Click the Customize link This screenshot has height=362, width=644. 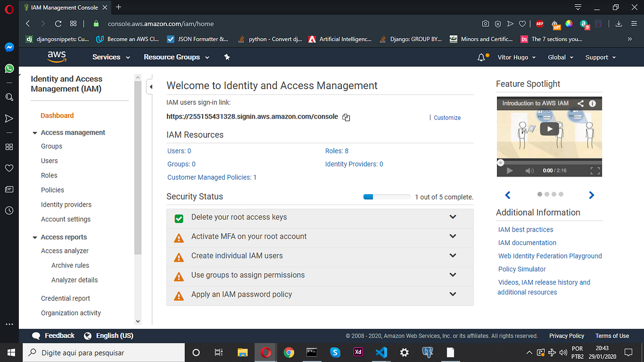coord(447,117)
